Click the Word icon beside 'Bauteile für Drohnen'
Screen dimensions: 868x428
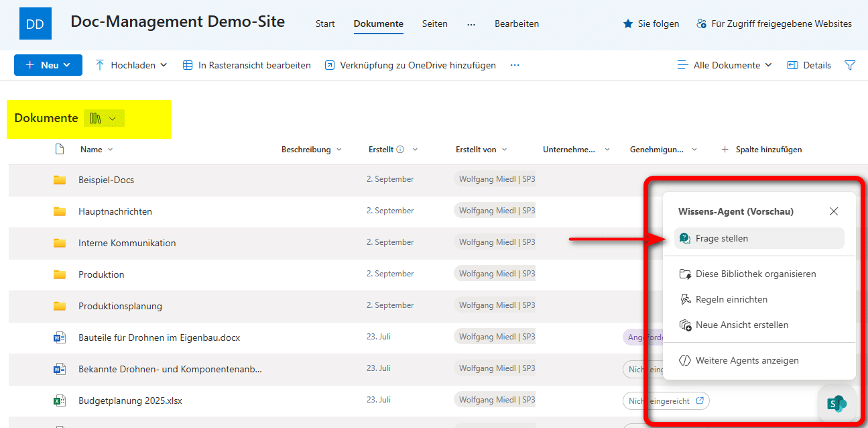[x=59, y=336]
